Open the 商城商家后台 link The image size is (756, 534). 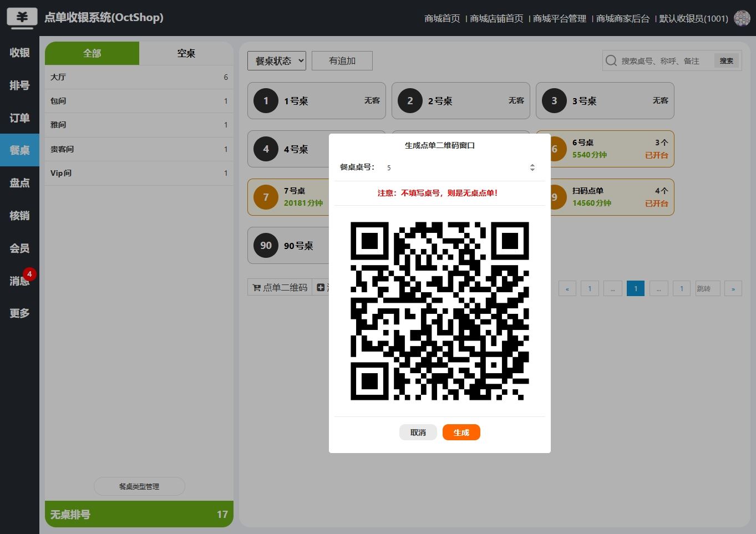point(623,18)
